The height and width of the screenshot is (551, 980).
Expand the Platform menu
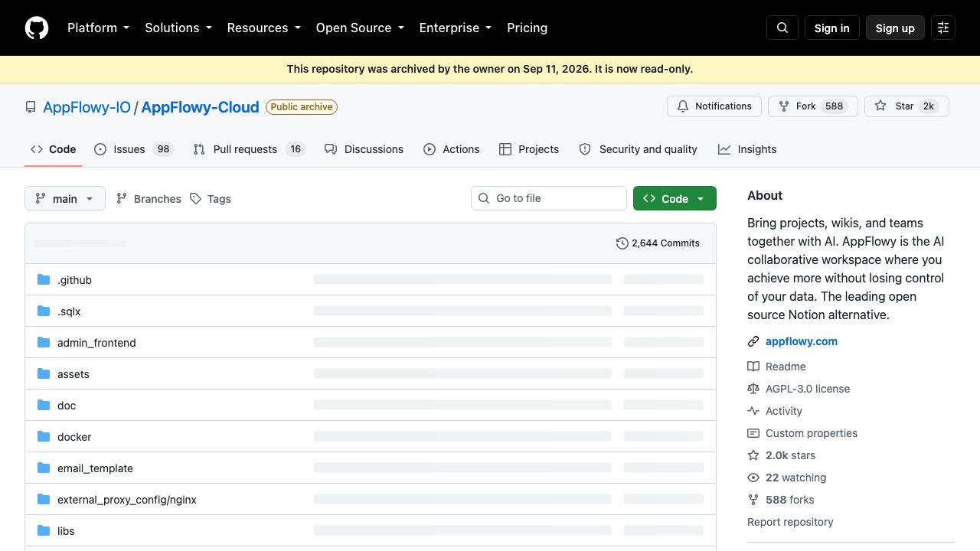pos(99,28)
